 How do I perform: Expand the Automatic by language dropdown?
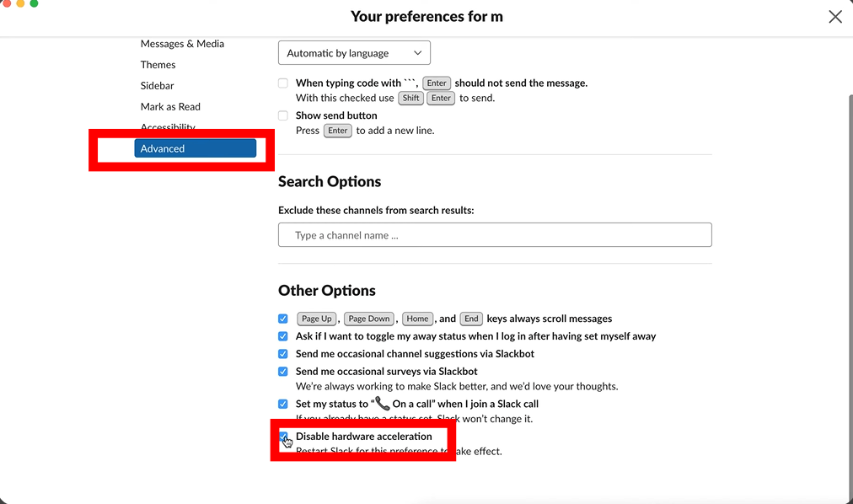[x=354, y=53]
